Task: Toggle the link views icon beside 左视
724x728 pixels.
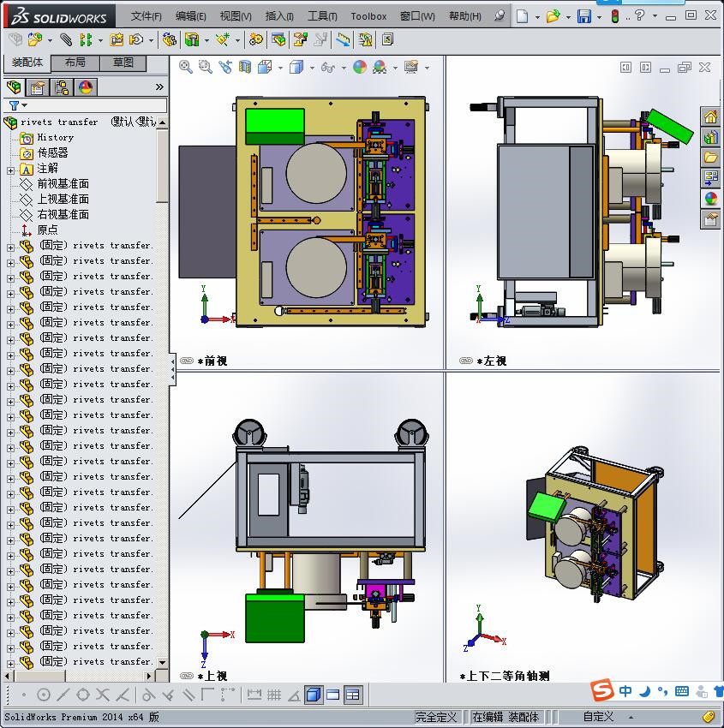Action: coord(466,361)
